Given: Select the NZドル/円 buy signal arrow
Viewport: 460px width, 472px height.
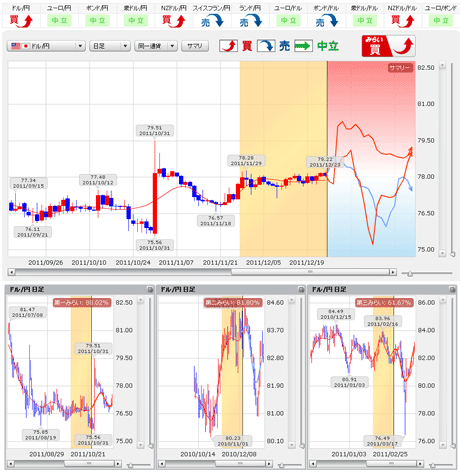Looking at the screenshot, I should point(174,21).
